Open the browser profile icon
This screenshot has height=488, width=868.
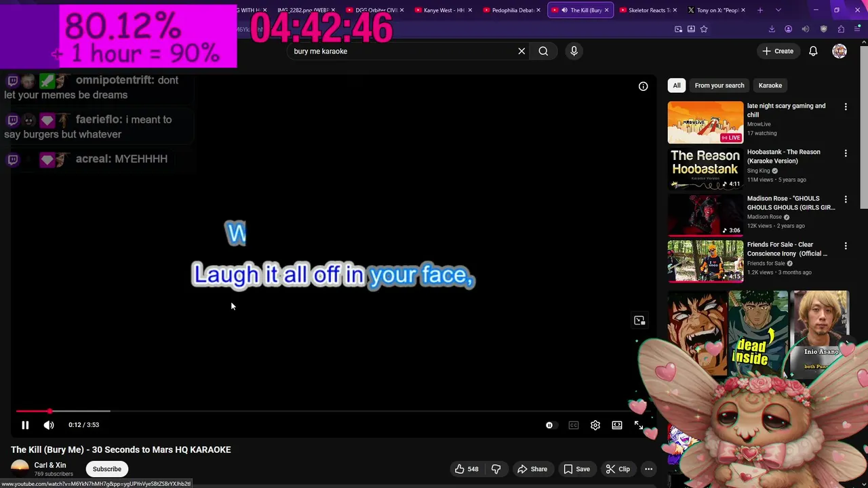[788, 29]
